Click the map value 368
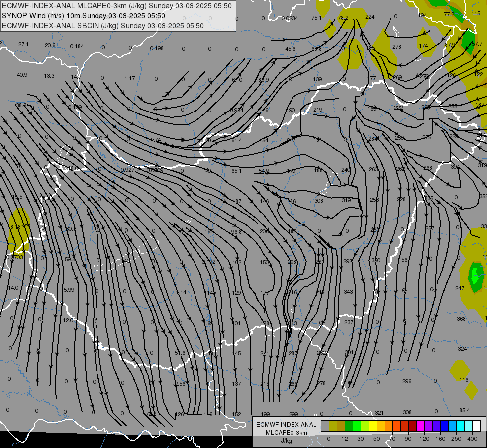This screenshot has height=448, width=487. (x=461, y=319)
